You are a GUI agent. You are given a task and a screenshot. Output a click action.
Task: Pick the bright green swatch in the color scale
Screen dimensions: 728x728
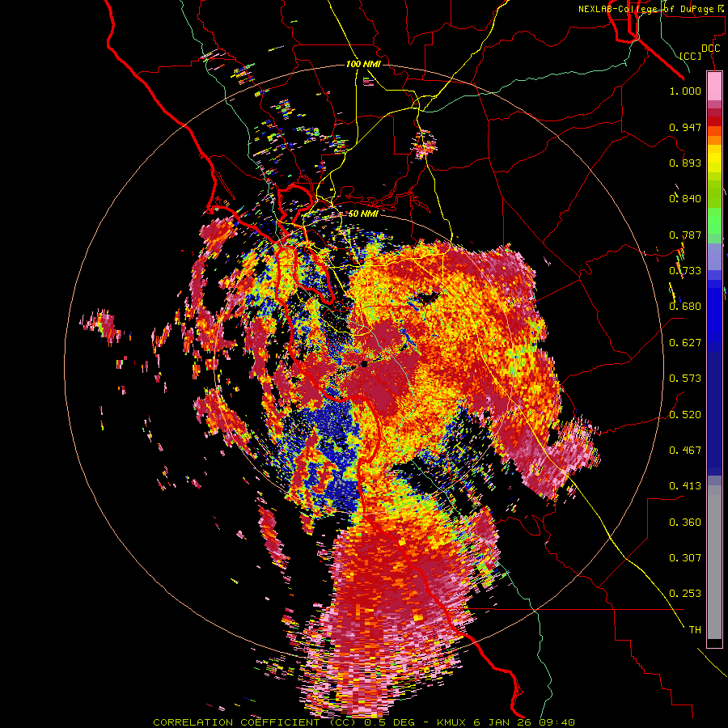pos(714,221)
